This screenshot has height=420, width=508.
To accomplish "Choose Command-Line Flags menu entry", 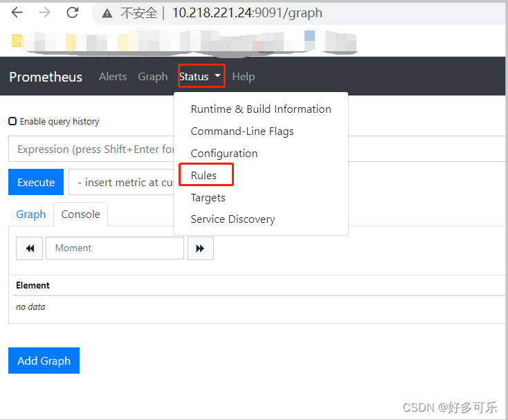I will click(x=242, y=131).
